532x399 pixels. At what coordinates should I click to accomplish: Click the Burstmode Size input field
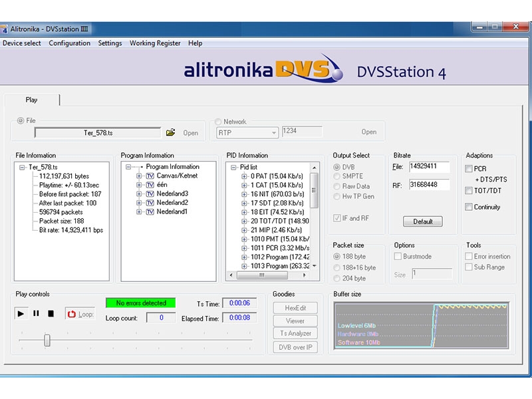(x=432, y=273)
